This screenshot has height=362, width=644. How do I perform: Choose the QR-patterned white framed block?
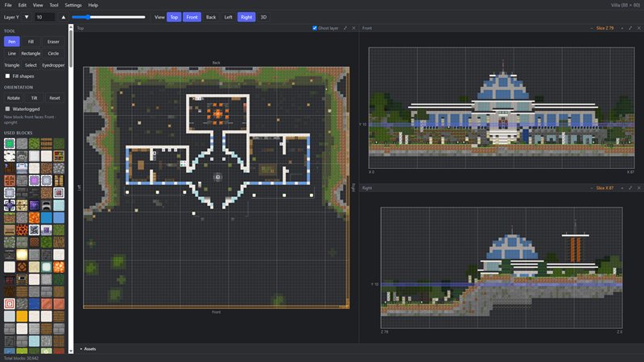34,230
